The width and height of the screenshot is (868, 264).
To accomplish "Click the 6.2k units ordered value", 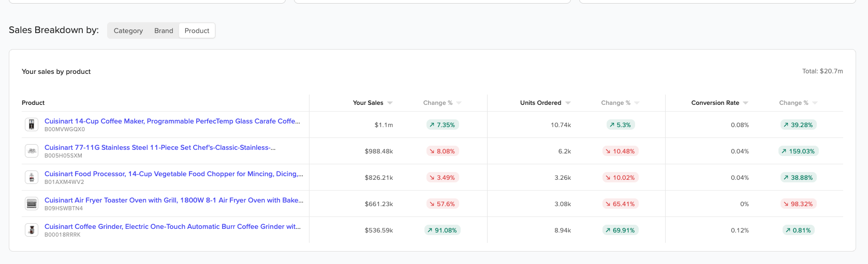I will pos(565,151).
